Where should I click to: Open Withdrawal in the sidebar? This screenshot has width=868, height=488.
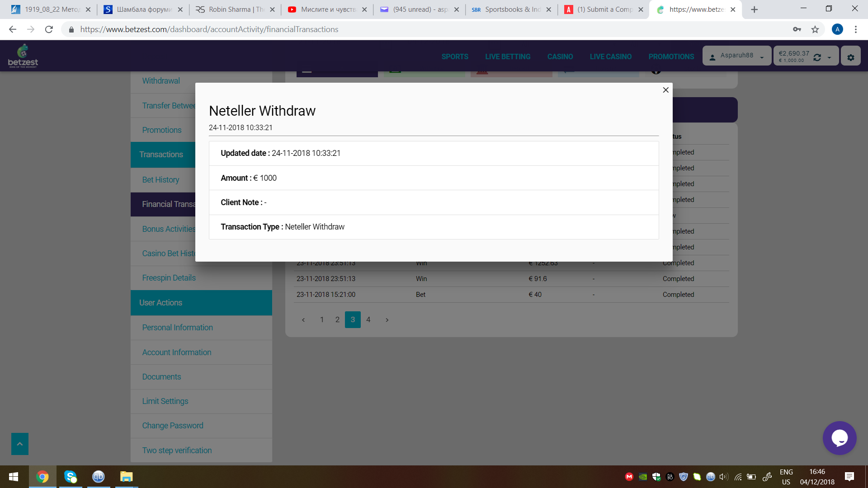click(x=161, y=81)
